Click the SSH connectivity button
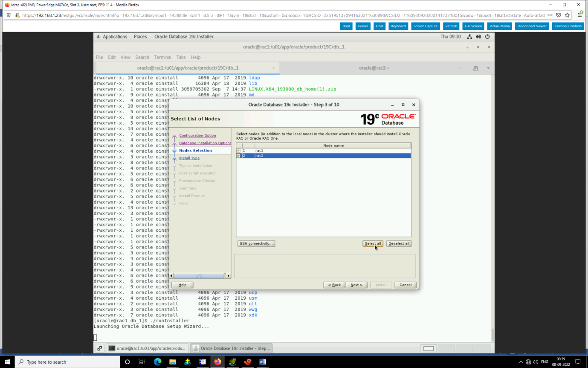Image resolution: width=588 pixels, height=368 pixels. coord(256,243)
